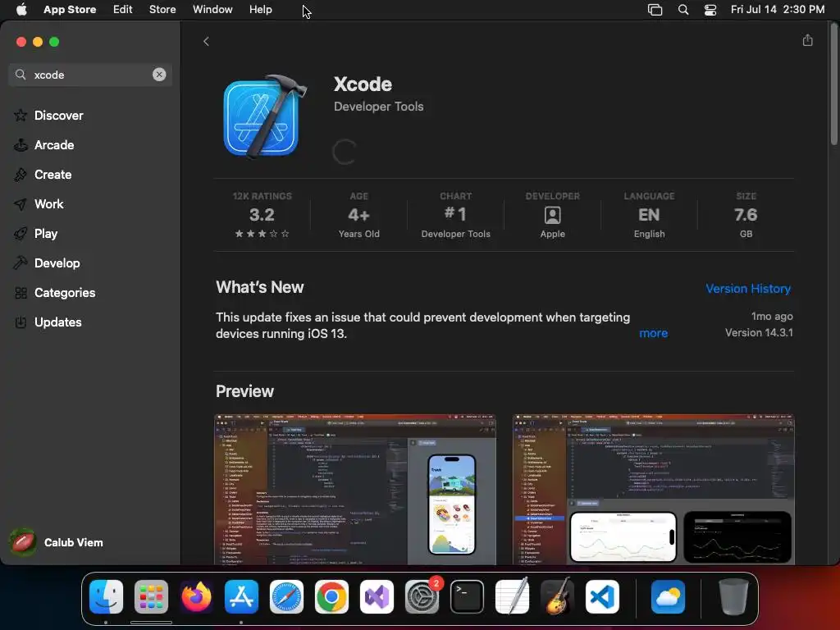Open Launchpad from the Dock
This screenshot has width=840, height=630.
coord(151,596)
